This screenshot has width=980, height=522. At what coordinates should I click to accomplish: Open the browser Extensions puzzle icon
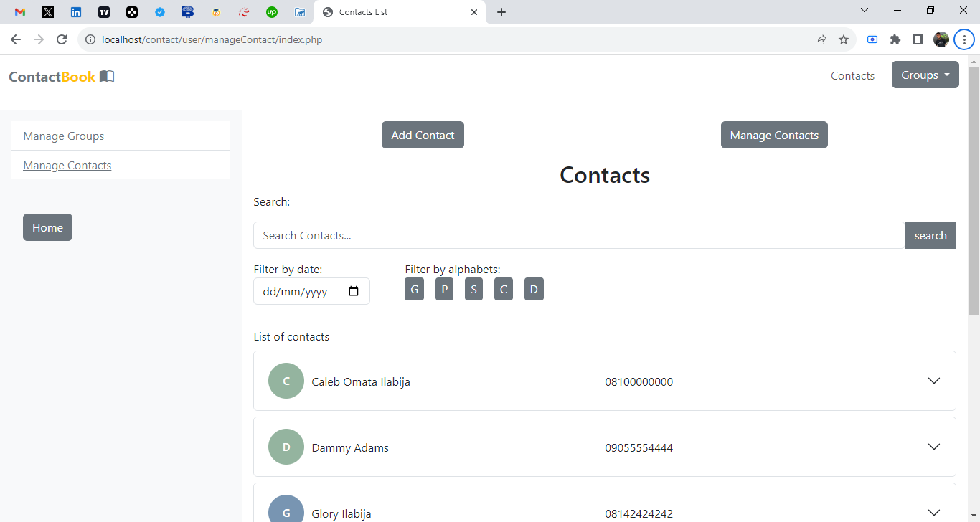tap(895, 40)
